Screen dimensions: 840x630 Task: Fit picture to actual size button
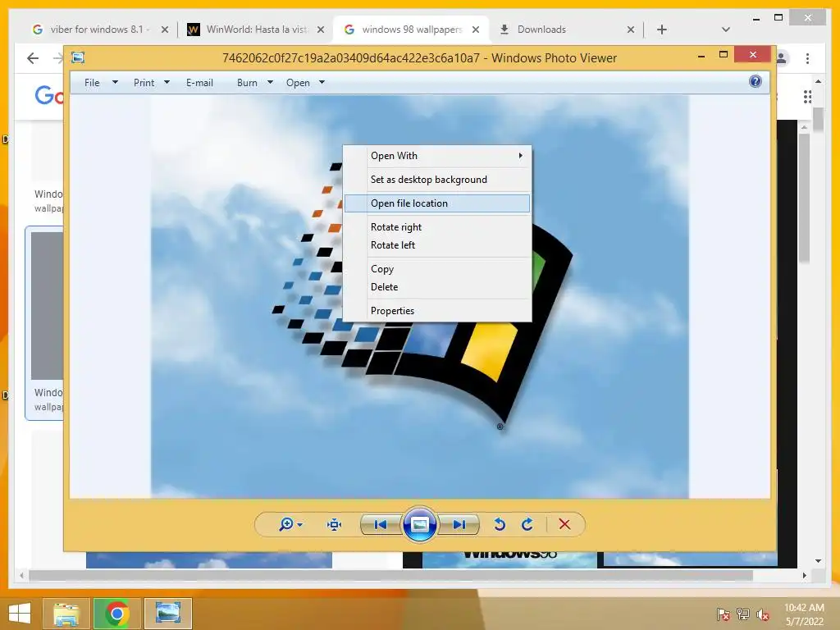point(335,524)
